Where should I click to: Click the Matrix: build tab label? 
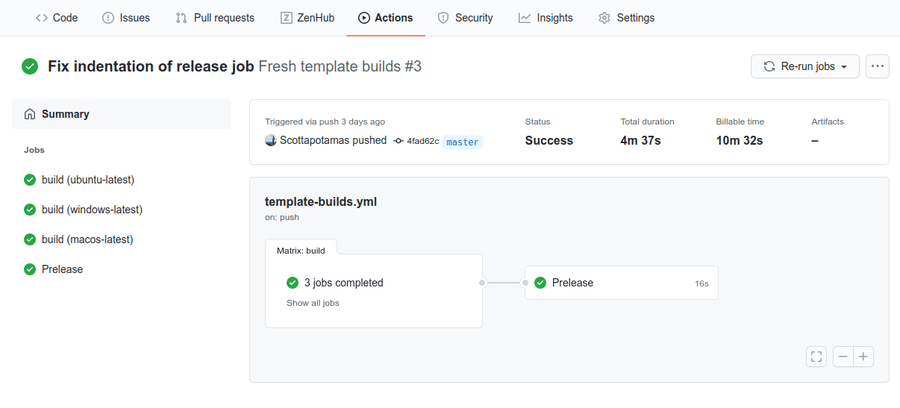point(301,251)
